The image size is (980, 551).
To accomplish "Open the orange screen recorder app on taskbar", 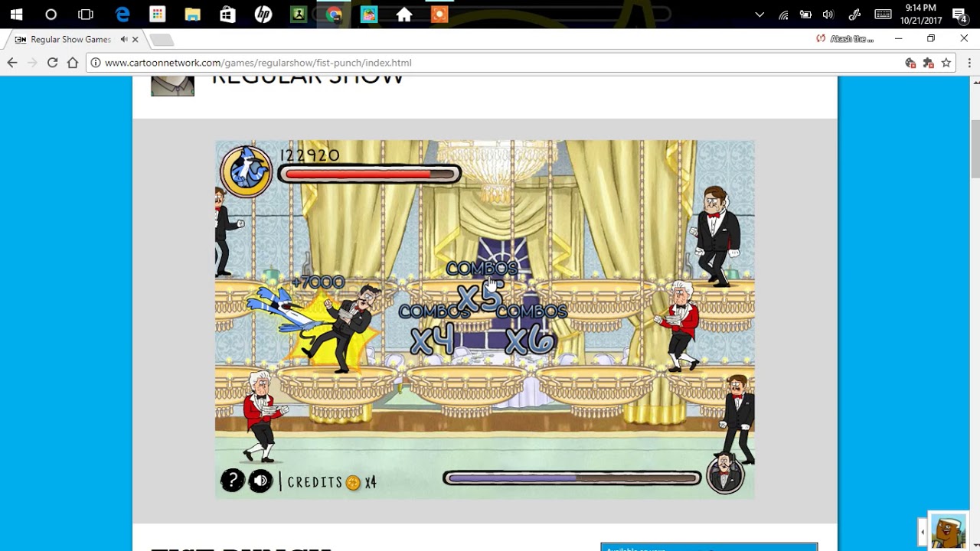I will (x=439, y=14).
